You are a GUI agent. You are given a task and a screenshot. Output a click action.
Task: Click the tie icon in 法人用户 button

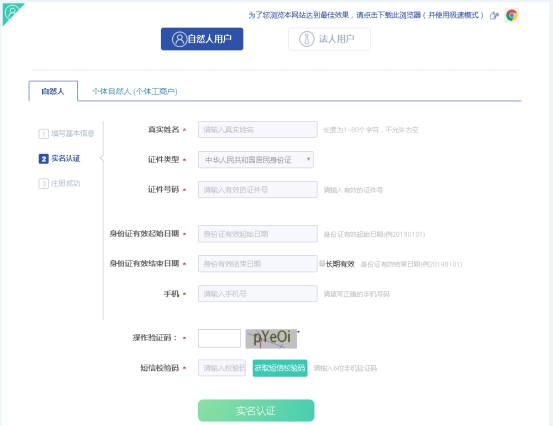coord(306,39)
